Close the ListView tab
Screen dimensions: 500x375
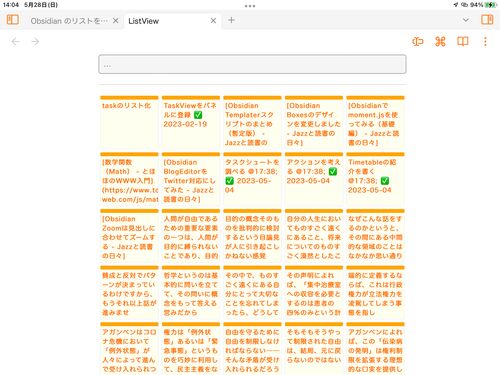(213, 21)
